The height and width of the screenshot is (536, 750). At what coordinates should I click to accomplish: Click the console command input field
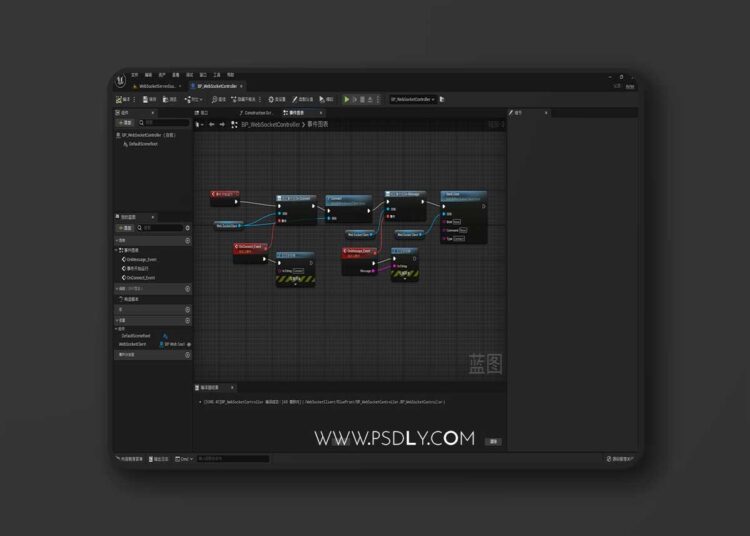click(x=233, y=459)
